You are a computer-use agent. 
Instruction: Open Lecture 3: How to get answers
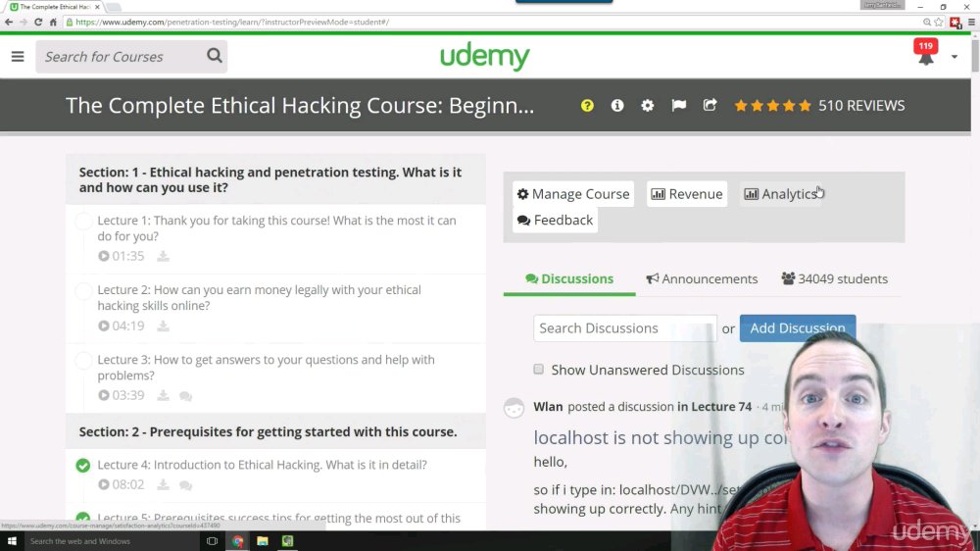tap(266, 368)
